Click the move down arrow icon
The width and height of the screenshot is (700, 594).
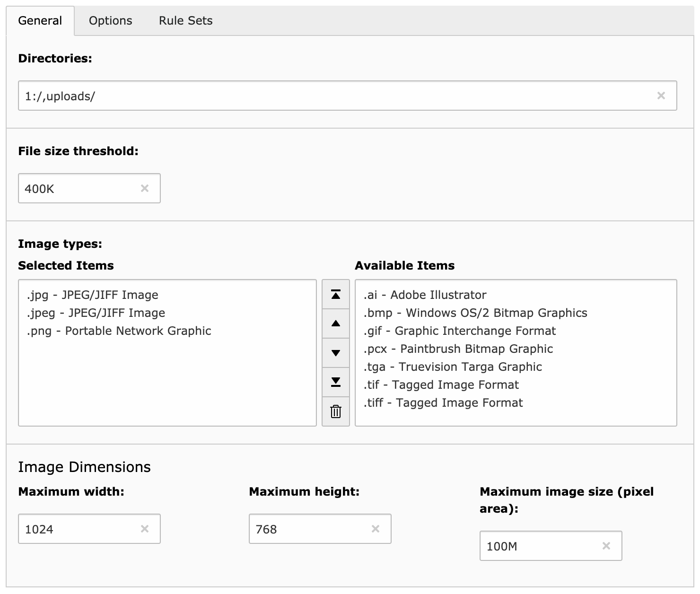click(336, 353)
